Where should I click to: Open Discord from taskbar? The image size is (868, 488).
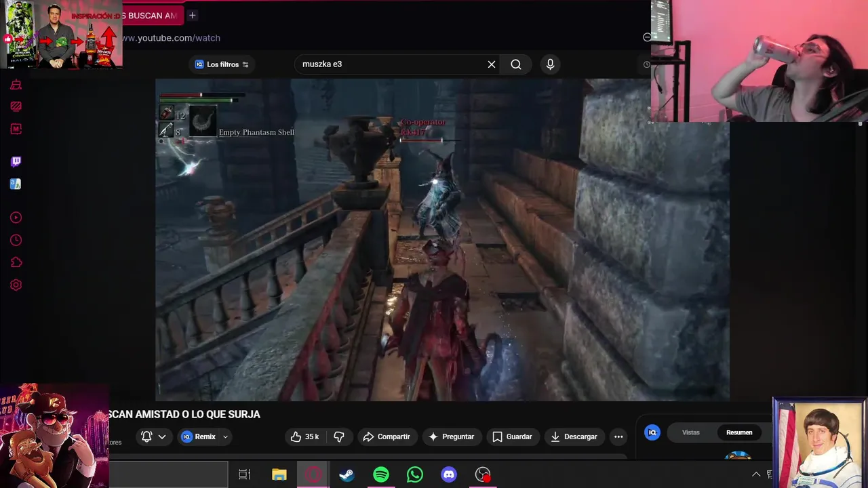[449, 474]
